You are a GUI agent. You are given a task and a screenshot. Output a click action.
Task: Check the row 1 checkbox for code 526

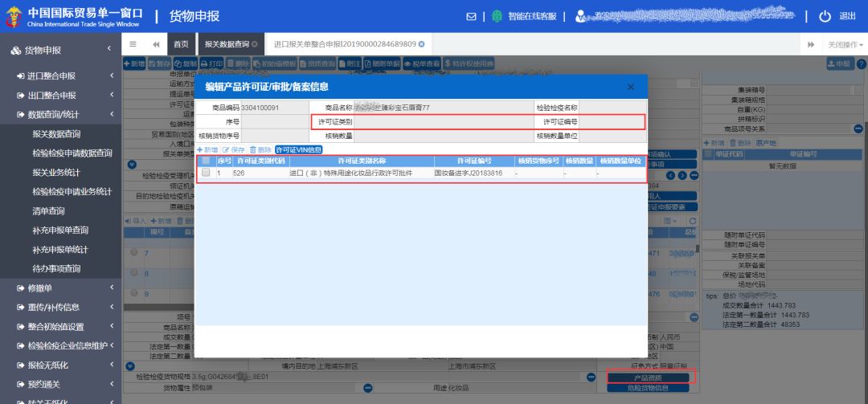pos(206,173)
